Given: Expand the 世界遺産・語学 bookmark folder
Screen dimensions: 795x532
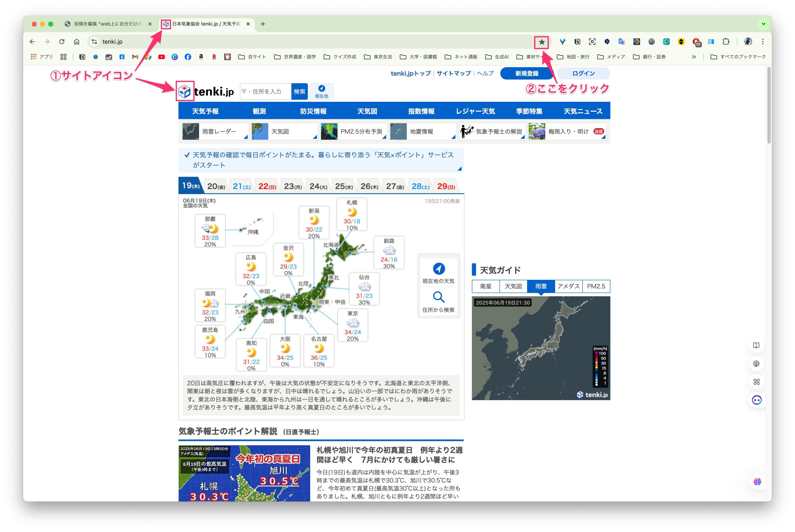Looking at the screenshot, I should click(295, 57).
